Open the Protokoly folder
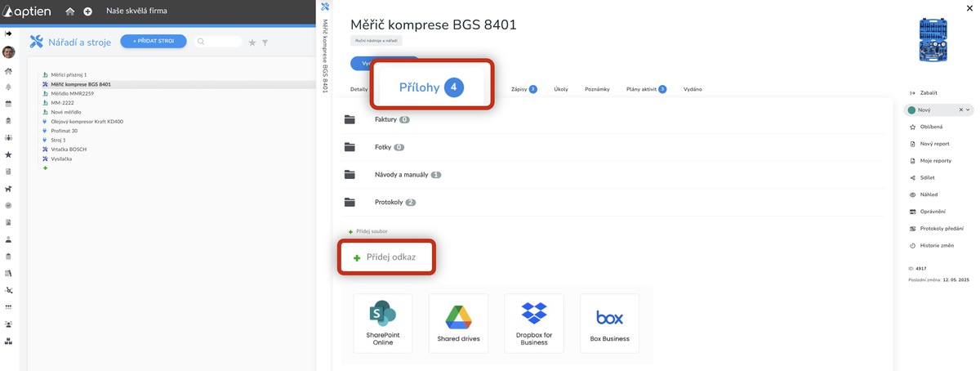The height and width of the screenshot is (371, 980). tap(389, 202)
